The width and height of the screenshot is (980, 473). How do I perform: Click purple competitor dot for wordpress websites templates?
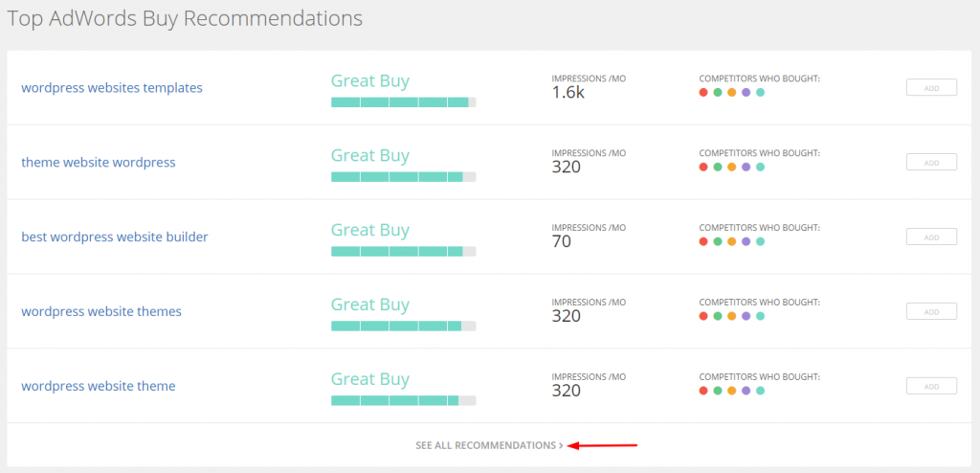click(746, 92)
